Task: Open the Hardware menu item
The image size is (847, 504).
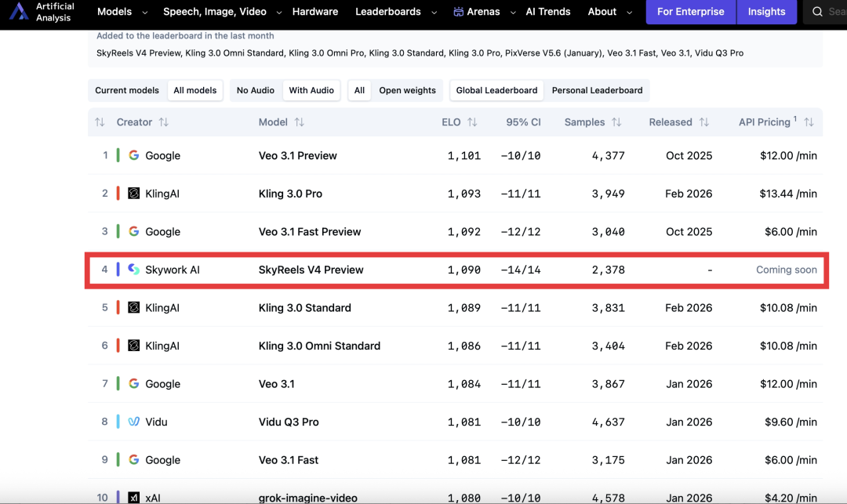Action: point(314,12)
